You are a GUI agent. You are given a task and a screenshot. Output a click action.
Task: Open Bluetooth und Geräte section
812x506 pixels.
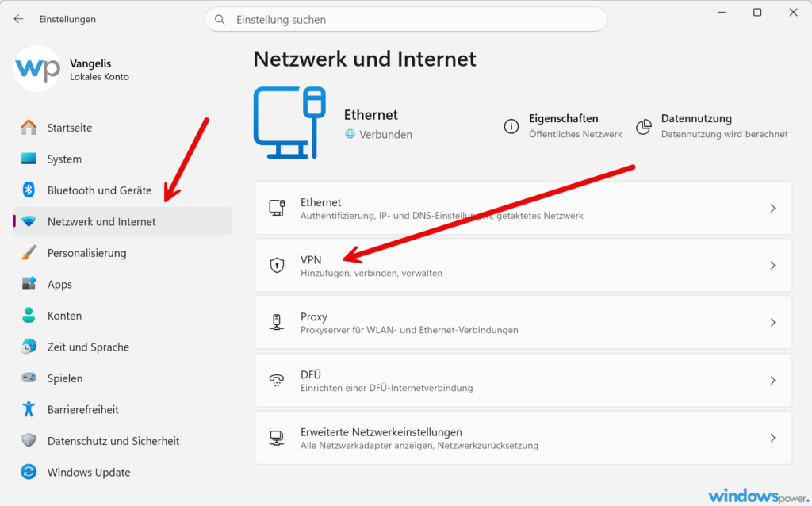[x=122, y=190]
